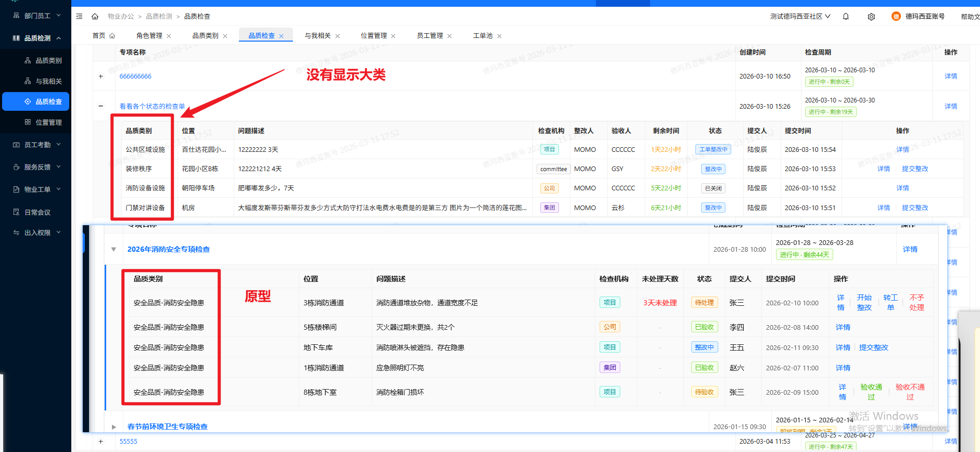980x452 pixels.
Task: Expand the 666666666 row plus
Action: (x=101, y=76)
